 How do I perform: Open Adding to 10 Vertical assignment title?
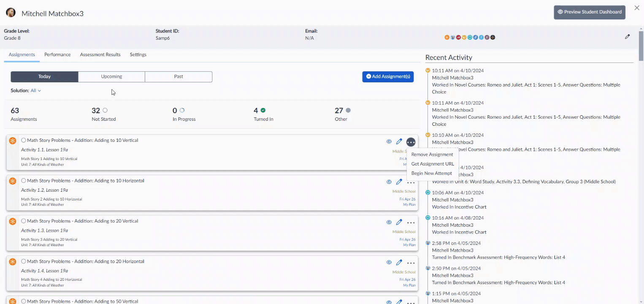[x=83, y=140]
